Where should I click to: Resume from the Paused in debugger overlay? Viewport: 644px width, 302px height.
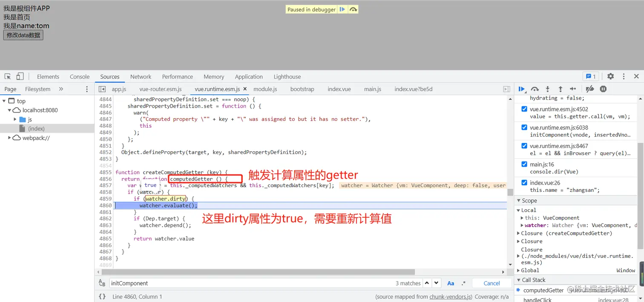(x=342, y=9)
